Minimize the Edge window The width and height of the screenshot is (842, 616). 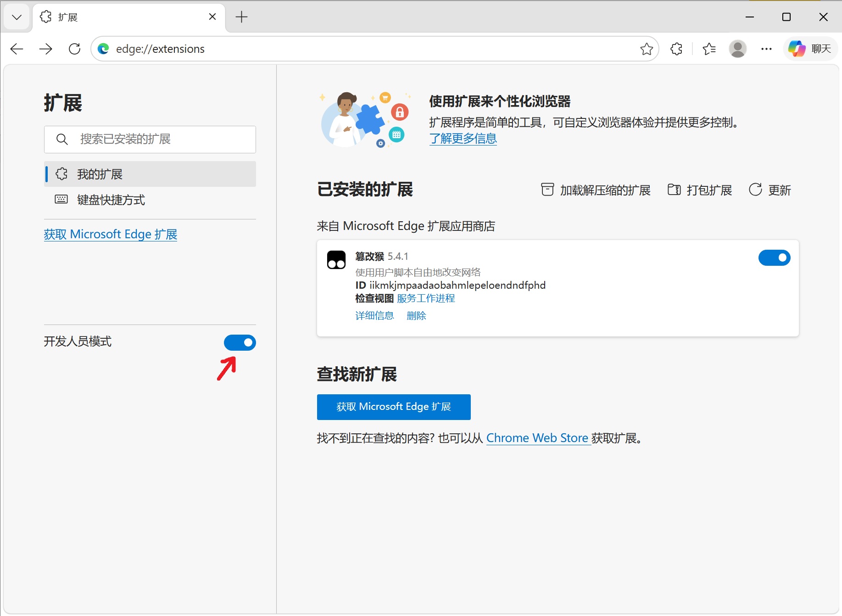coord(750,17)
